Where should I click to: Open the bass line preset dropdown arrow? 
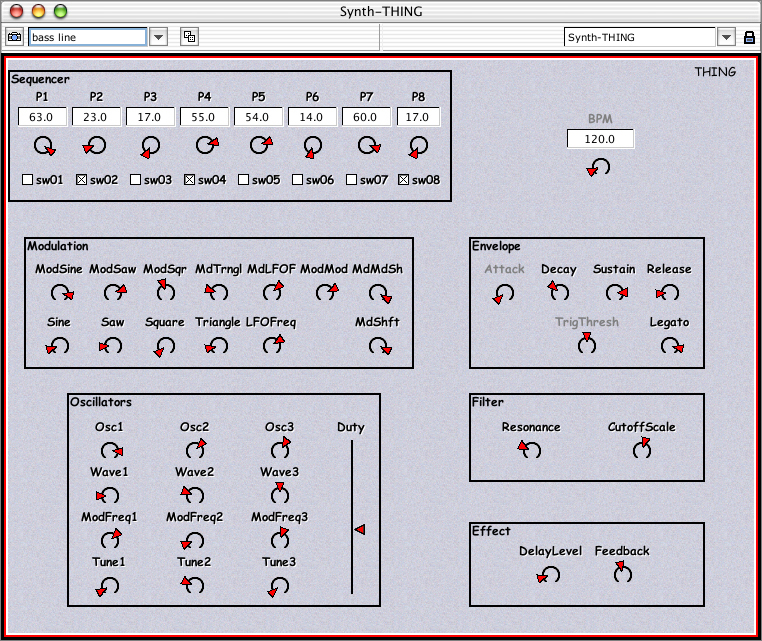tap(158, 37)
